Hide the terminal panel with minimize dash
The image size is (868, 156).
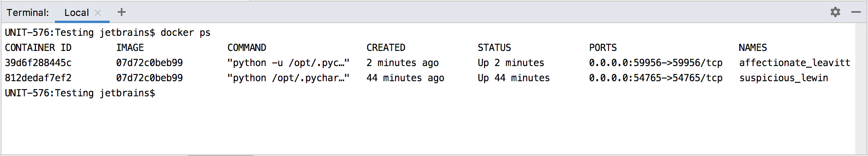(856, 12)
